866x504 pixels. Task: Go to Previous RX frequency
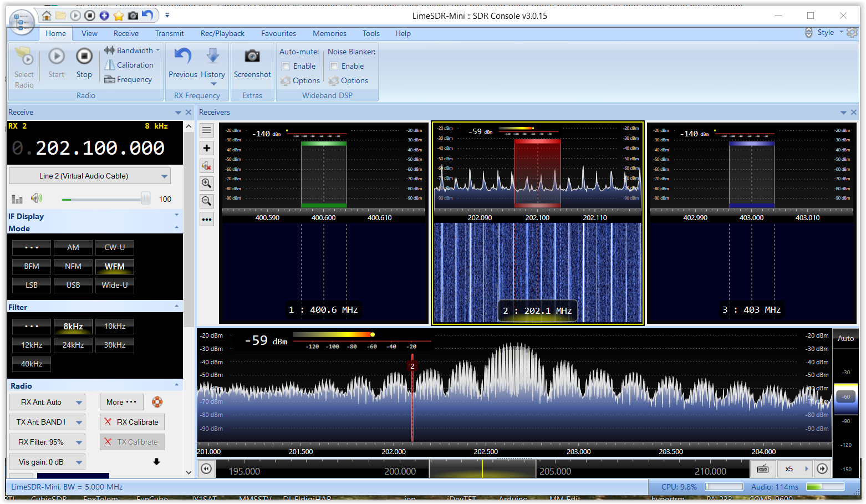[182, 63]
